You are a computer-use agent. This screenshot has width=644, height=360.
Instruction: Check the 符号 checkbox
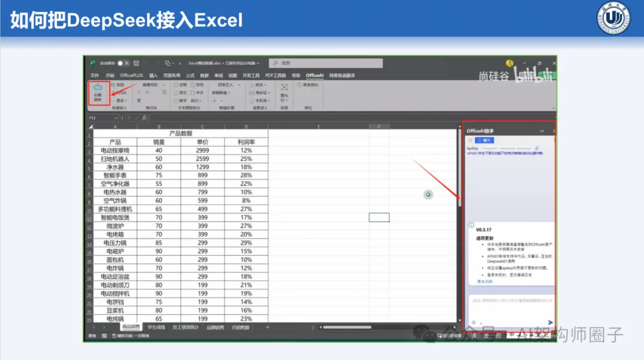(x=193, y=85)
